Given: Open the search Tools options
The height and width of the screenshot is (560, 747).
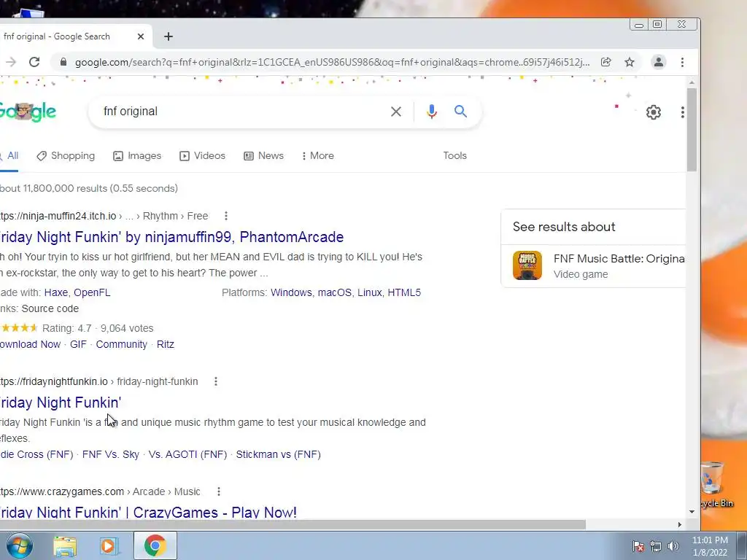Looking at the screenshot, I should (x=454, y=156).
